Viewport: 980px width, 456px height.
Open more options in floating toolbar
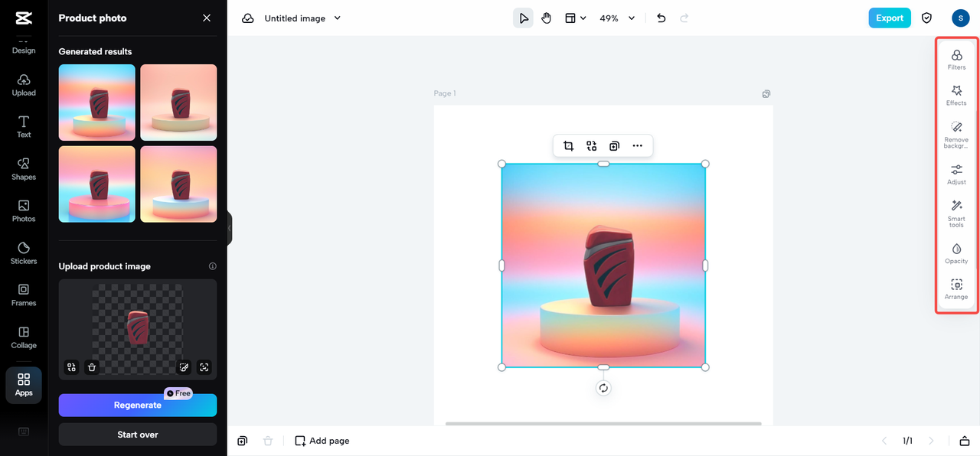[637, 146]
